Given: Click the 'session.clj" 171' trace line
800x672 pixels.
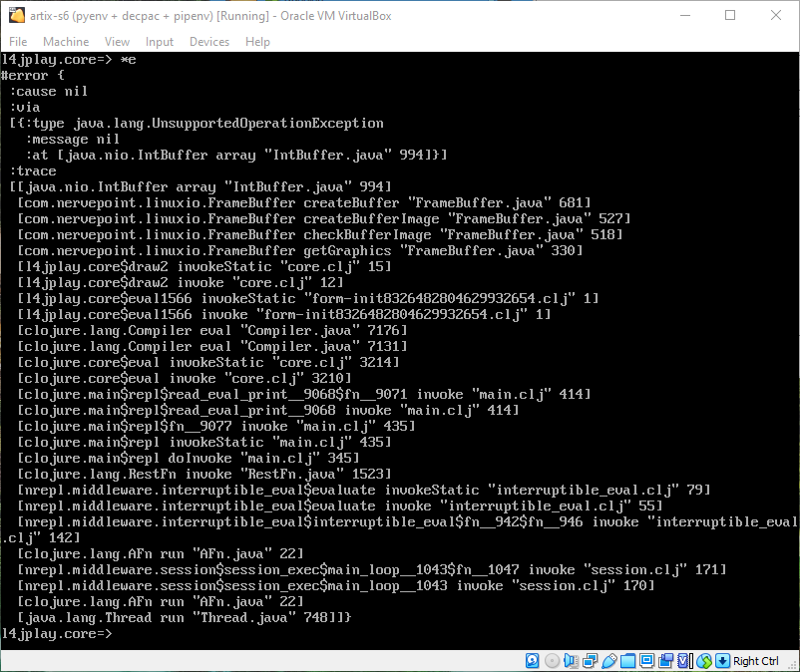Looking at the screenshot, I should pos(371,569).
